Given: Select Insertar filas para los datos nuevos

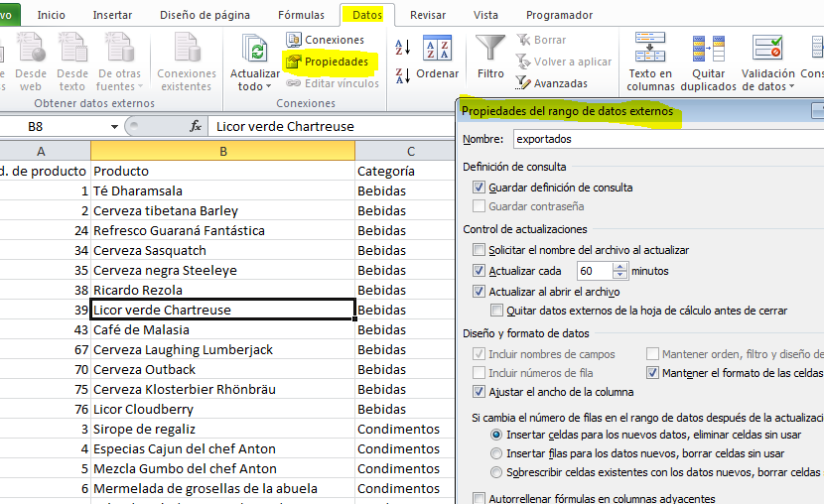Looking at the screenshot, I should [496, 453].
